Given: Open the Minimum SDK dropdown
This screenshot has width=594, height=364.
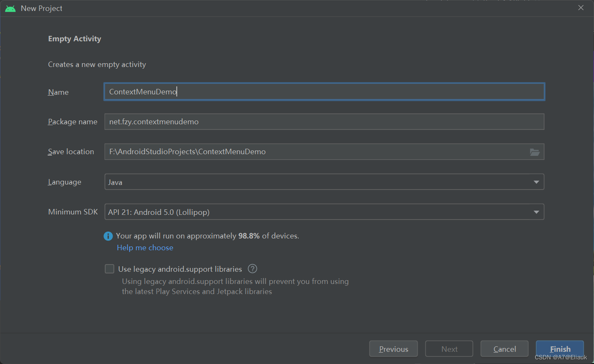Looking at the screenshot, I should pyautogui.click(x=324, y=212).
